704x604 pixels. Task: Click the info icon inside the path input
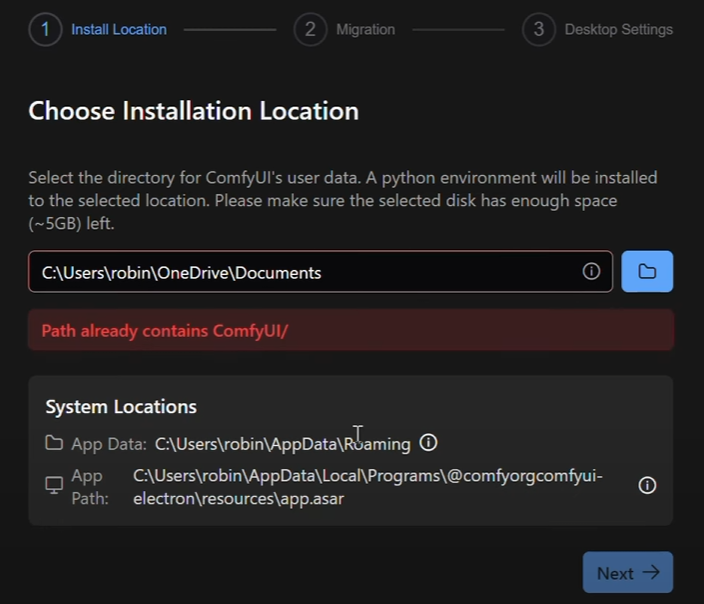[x=591, y=272]
